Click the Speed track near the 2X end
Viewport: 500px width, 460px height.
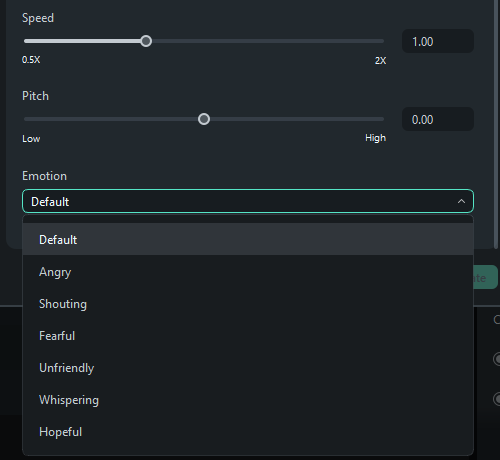(373, 41)
